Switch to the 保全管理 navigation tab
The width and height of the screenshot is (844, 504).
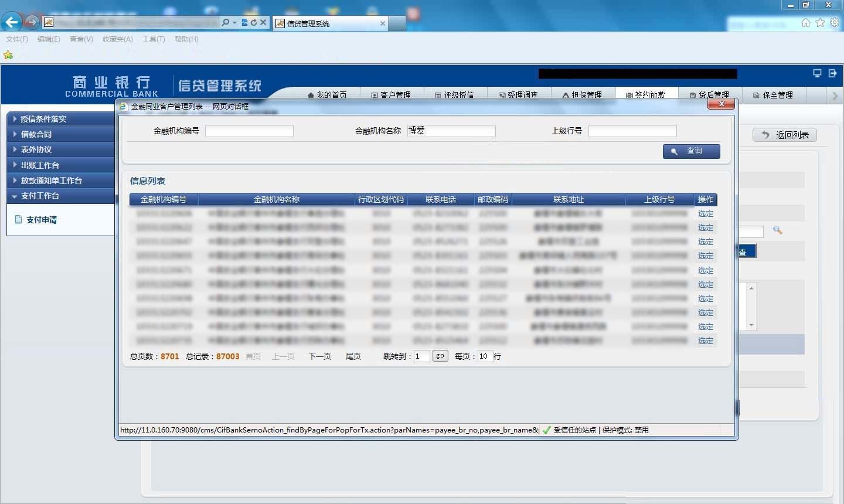[773, 95]
